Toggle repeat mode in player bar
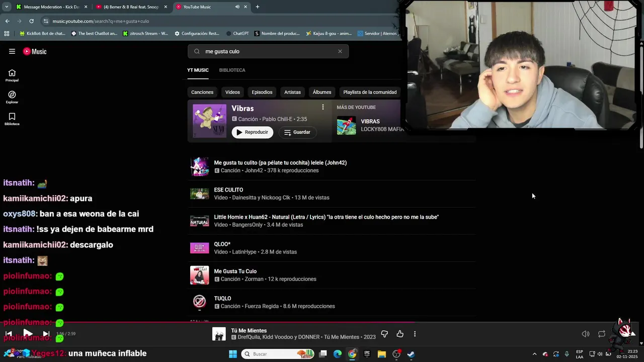The image size is (644, 362). [x=602, y=334]
